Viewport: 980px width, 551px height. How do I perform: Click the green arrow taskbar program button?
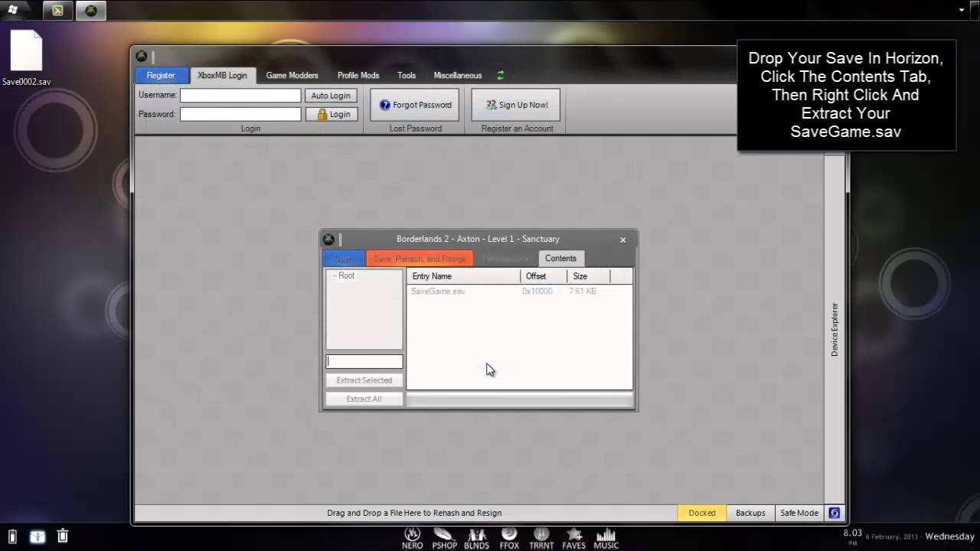(x=57, y=11)
